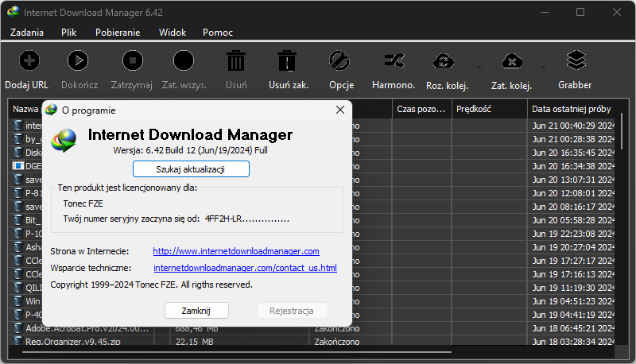Open the contact_us.html support link
The height and width of the screenshot is (364, 636).
245,268
